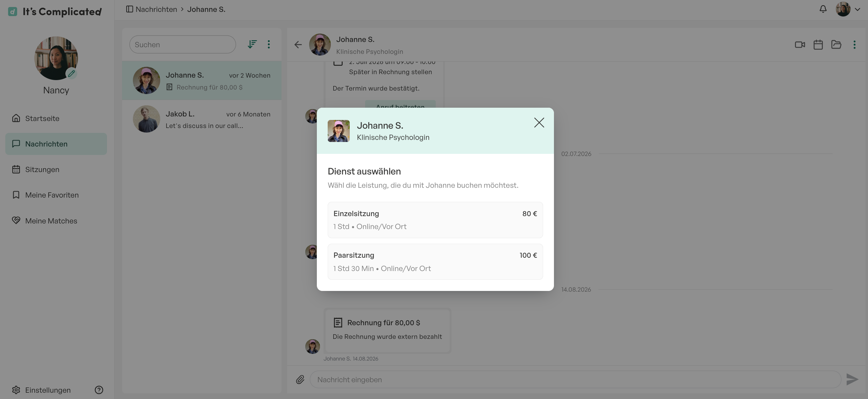Start a video call with the camera icon
Screen dimensions: 868x399
click(800, 44)
